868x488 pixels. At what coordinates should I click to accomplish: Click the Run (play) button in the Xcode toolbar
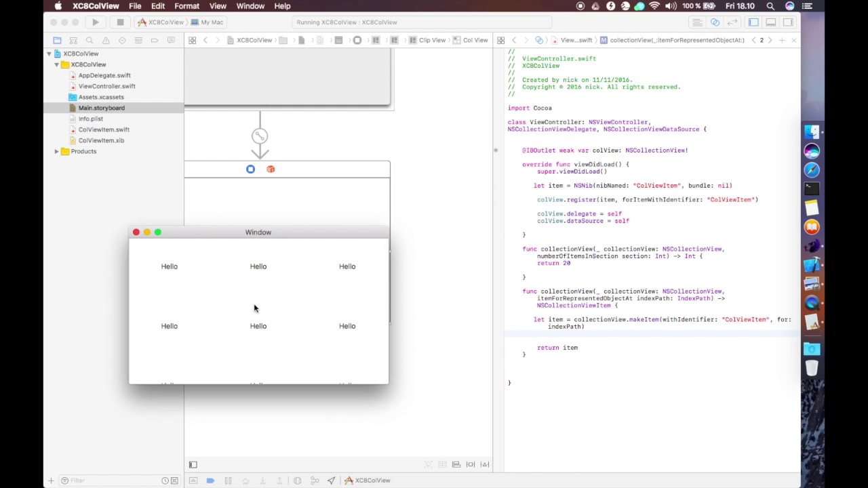click(96, 22)
